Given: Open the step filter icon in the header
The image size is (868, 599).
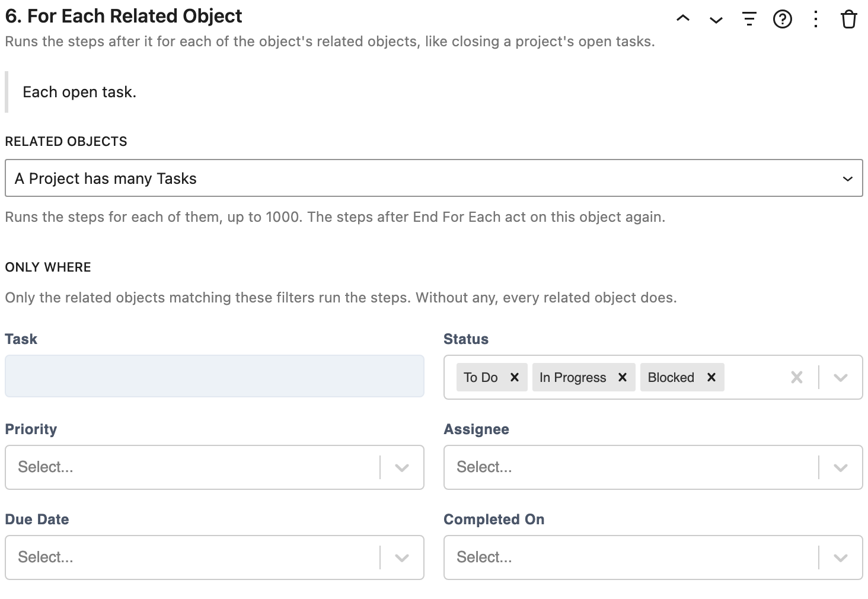Looking at the screenshot, I should [749, 20].
